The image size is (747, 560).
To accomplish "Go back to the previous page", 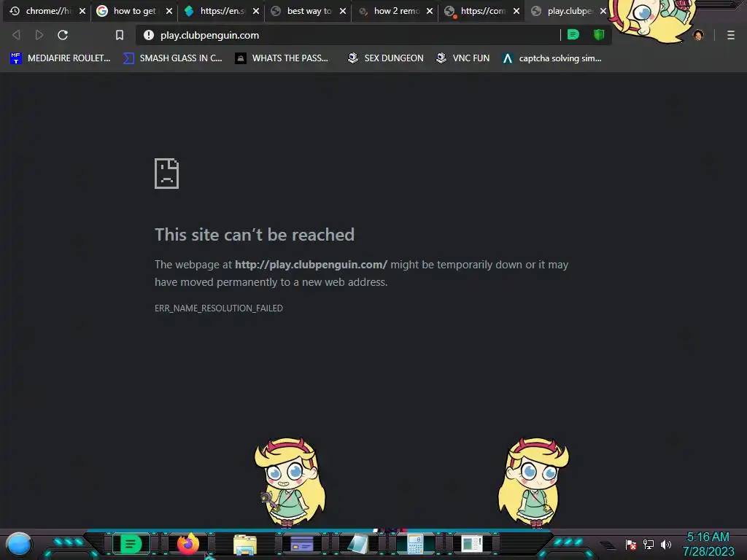I will pos(16,35).
